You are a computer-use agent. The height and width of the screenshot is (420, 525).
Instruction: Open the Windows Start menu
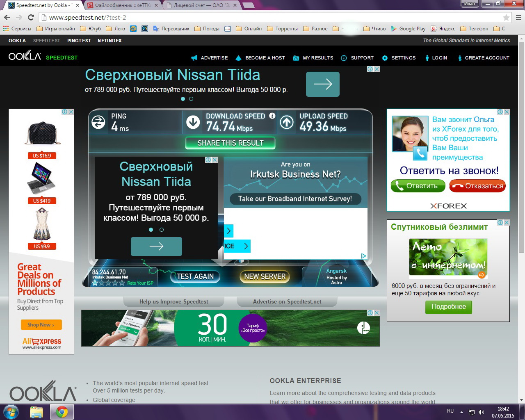tap(11, 412)
